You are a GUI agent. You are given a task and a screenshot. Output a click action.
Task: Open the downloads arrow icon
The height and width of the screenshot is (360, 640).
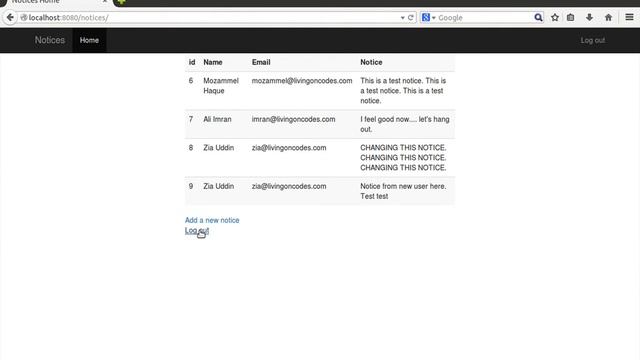[589, 18]
